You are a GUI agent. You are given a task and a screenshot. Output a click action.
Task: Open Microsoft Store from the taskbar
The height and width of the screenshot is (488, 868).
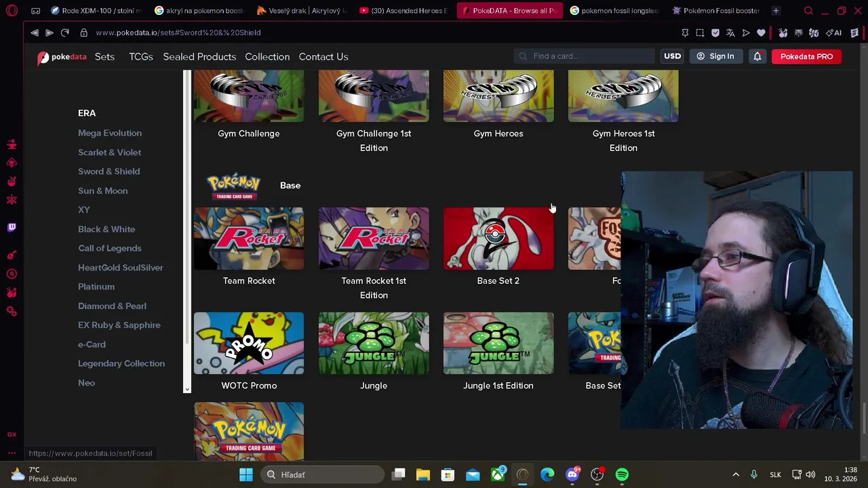click(448, 474)
